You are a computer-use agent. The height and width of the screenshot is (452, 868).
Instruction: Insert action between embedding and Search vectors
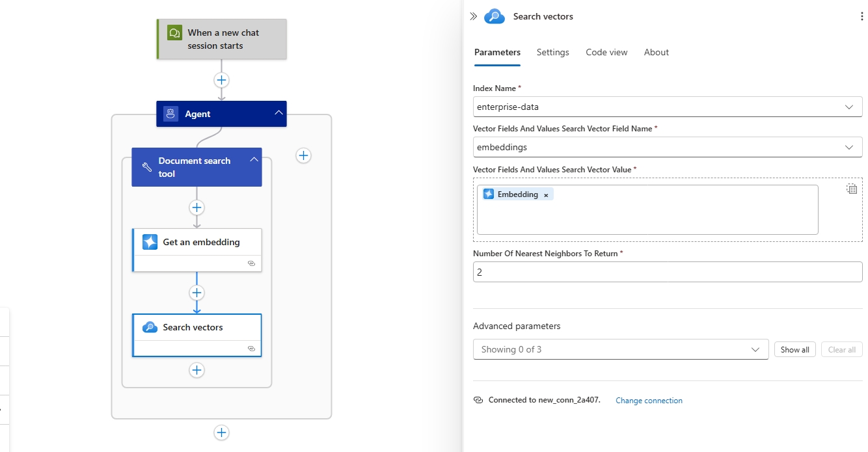click(197, 293)
